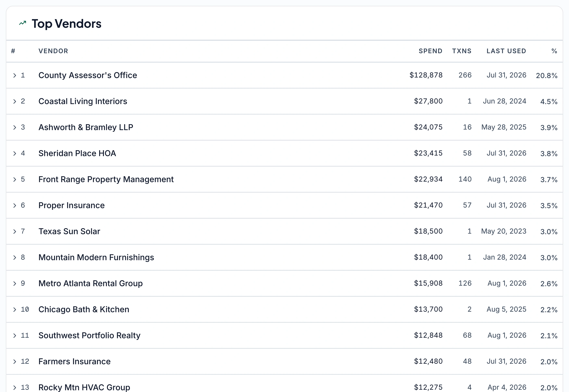This screenshot has width=569, height=392.
Task: Click the 266 transactions count
Action: click(465, 75)
